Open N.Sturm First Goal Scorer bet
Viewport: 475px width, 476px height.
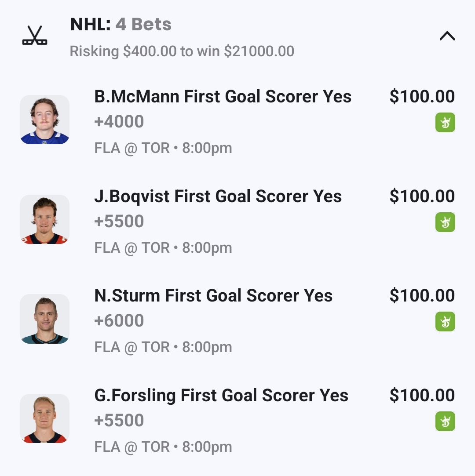click(x=213, y=296)
